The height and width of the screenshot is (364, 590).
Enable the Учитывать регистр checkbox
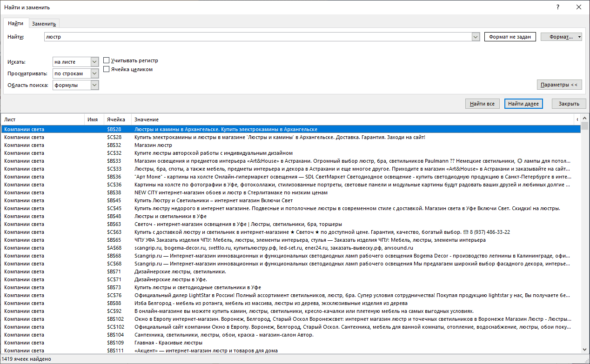[x=107, y=60]
